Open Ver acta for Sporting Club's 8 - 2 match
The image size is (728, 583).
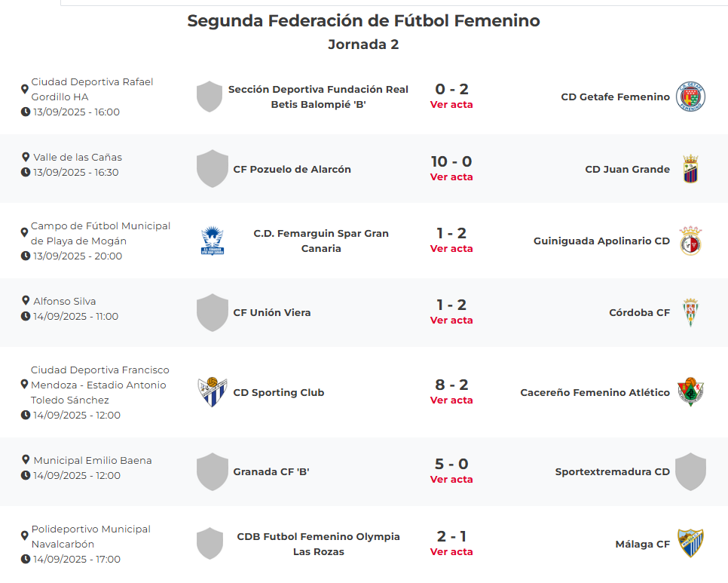coord(451,400)
